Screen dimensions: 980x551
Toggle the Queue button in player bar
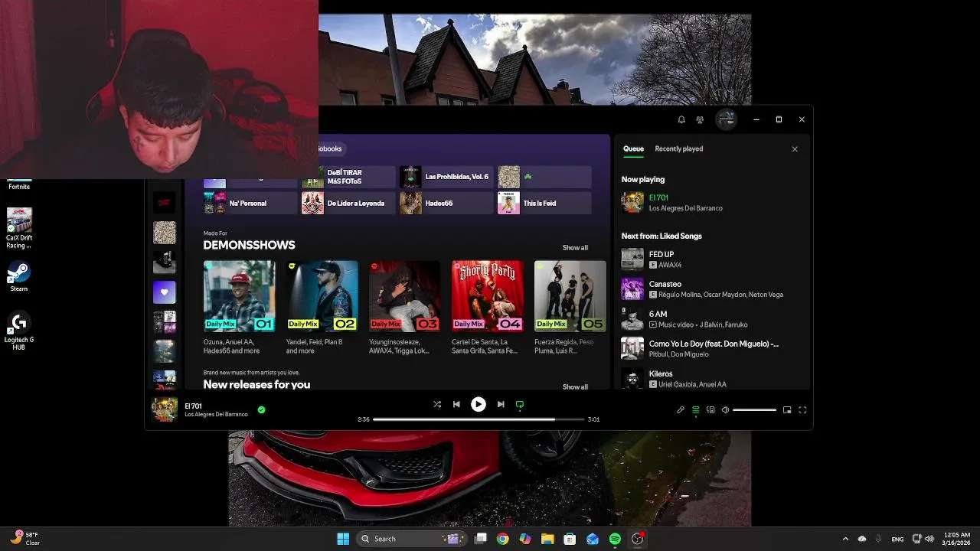tap(695, 410)
